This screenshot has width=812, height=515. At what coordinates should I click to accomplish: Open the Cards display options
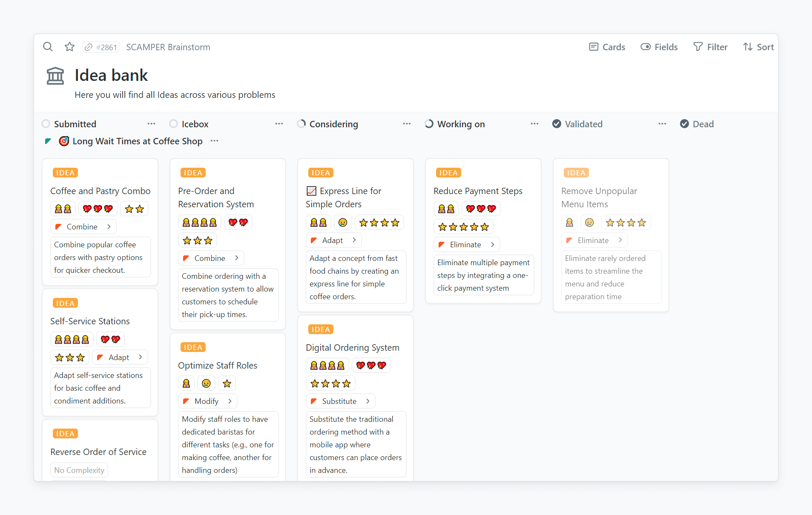pos(607,47)
